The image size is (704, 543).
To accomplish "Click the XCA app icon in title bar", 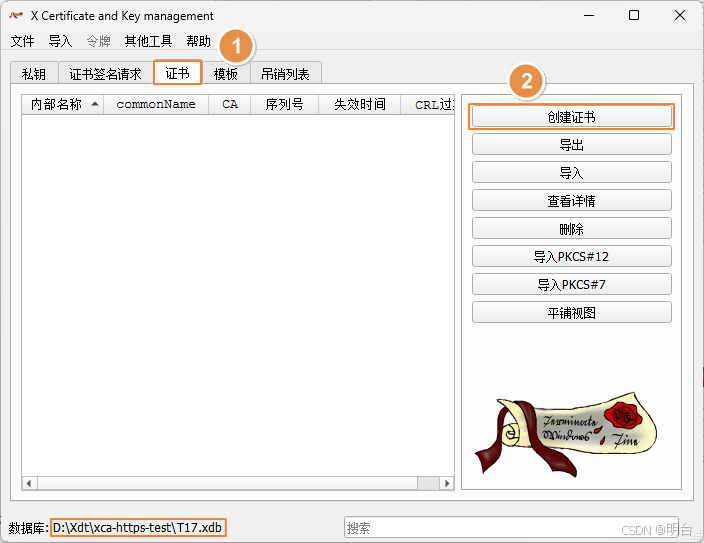I will click(16, 15).
